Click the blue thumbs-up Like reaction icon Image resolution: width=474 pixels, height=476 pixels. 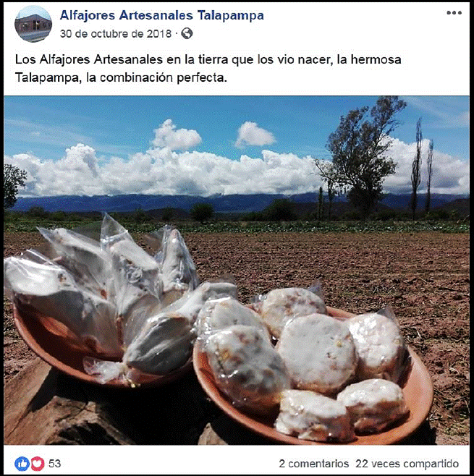[x=22, y=464]
